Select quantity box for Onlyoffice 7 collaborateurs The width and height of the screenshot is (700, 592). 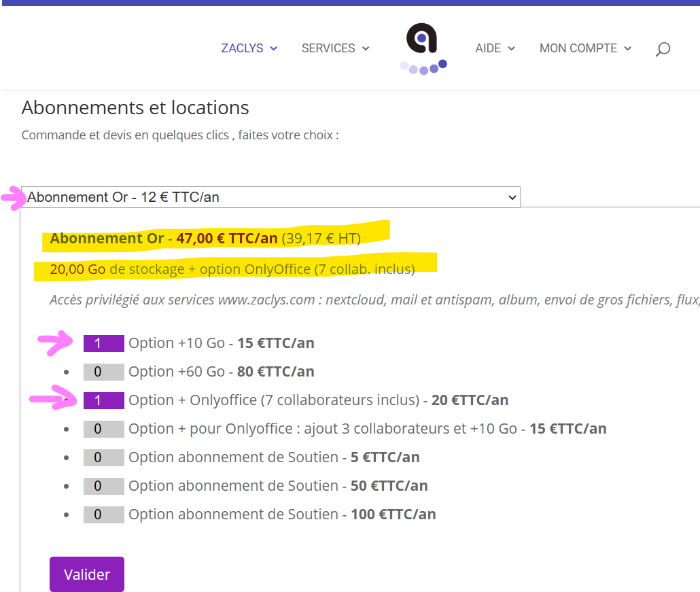(x=103, y=400)
